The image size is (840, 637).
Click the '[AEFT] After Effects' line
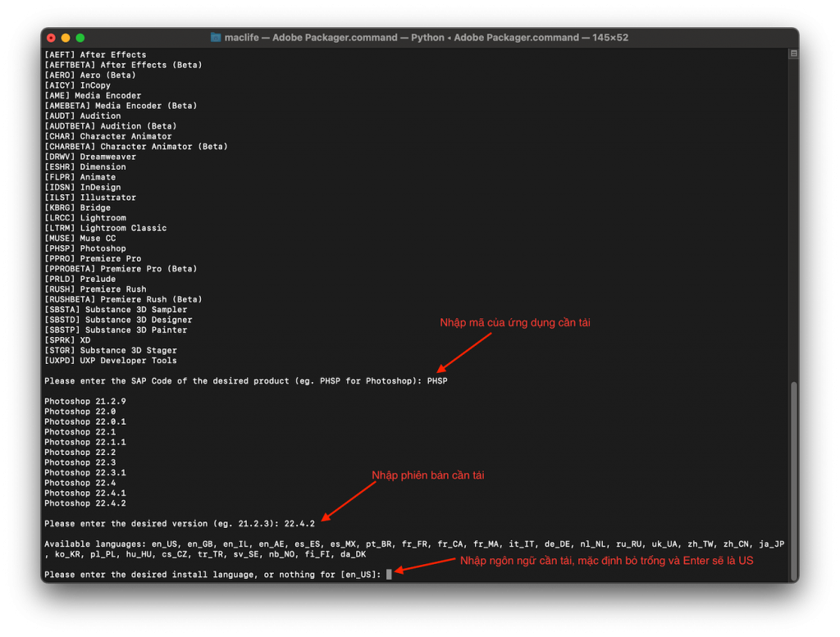pos(95,55)
